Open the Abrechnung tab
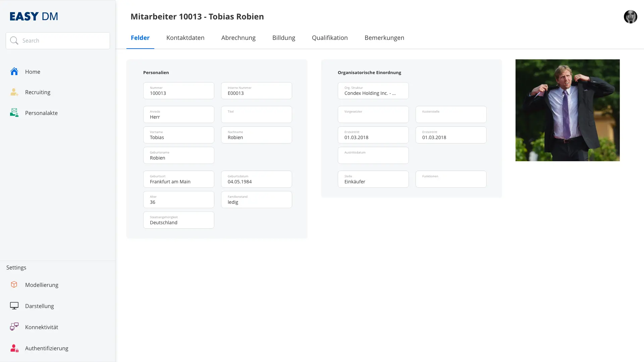The image size is (644, 362). [238, 38]
